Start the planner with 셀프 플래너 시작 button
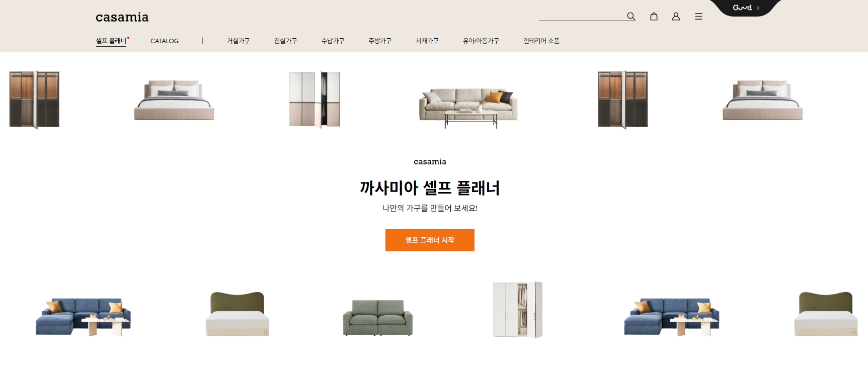This screenshot has width=868, height=382. click(x=430, y=240)
